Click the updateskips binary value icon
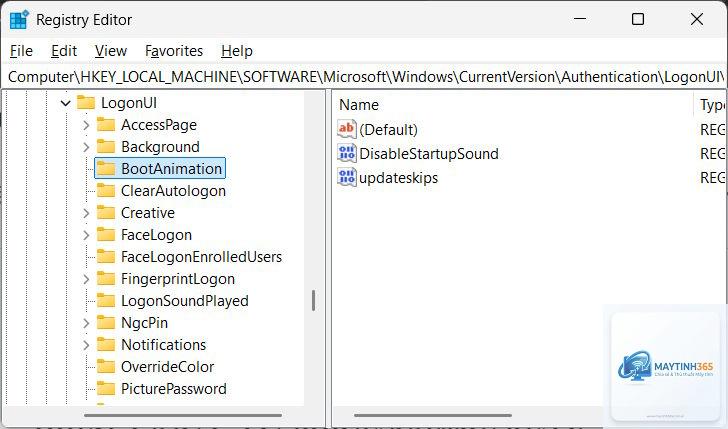Image resolution: width=728 pixels, height=429 pixels. click(347, 177)
